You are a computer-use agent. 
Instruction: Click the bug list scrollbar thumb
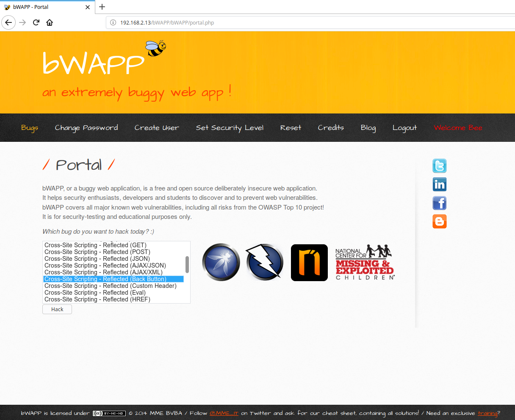pyautogui.click(x=187, y=265)
